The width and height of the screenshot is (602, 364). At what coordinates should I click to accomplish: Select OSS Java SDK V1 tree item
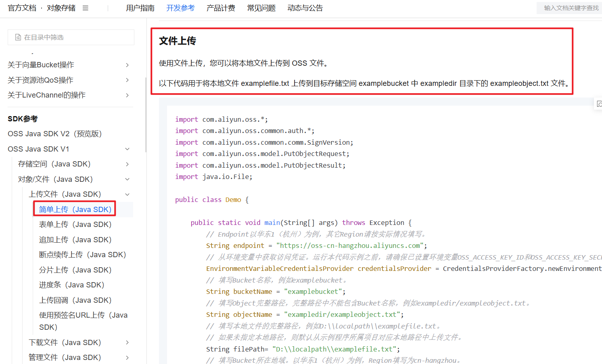click(x=38, y=149)
